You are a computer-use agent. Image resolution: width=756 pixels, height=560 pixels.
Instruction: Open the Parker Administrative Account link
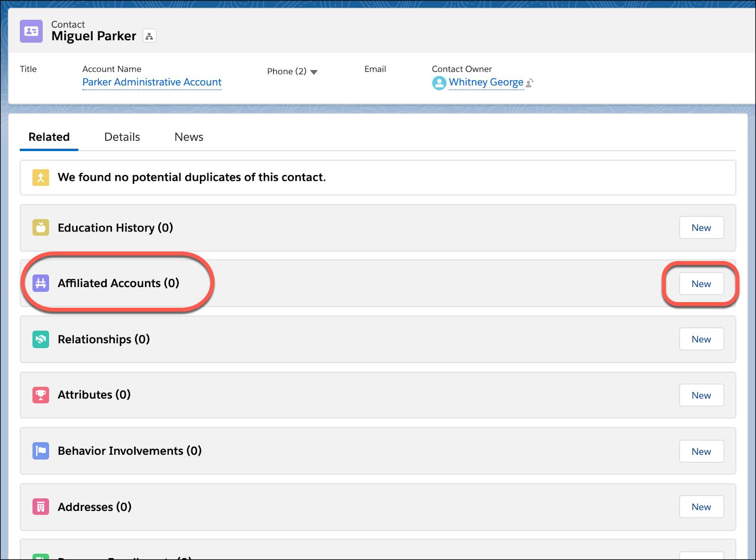[x=152, y=82]
